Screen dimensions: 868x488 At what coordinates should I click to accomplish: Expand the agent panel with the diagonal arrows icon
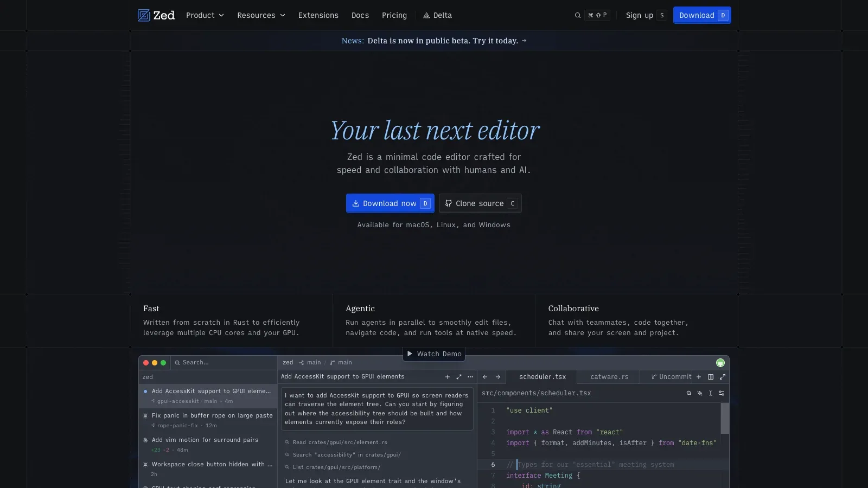coord(459,377)
